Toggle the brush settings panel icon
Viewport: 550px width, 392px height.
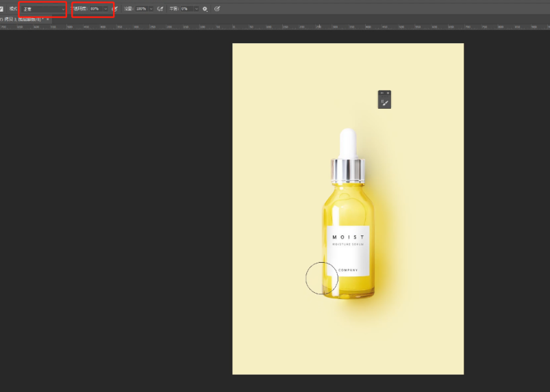(x=2, y=9)
